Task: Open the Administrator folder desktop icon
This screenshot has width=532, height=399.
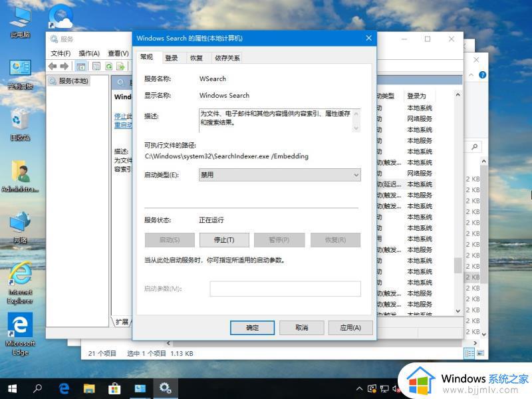Action: [x=20, y=176]
